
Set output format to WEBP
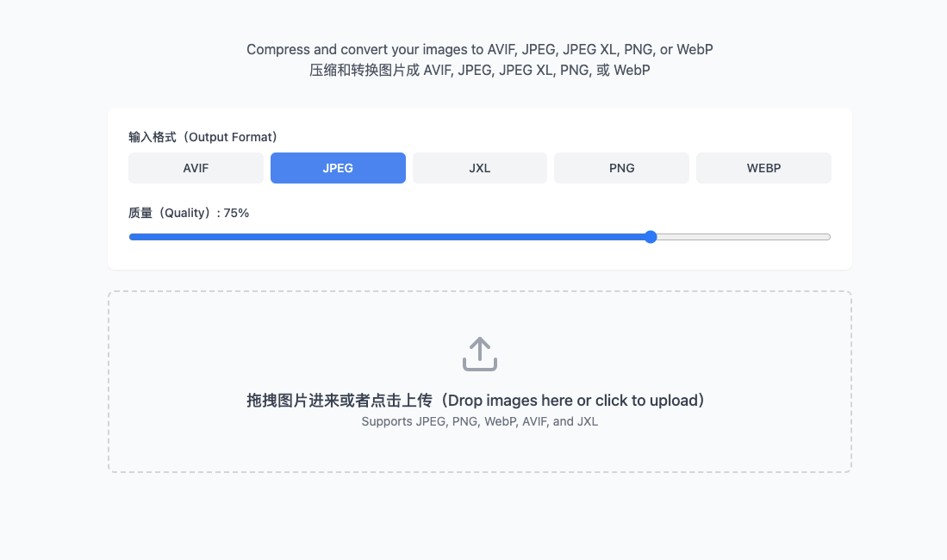coord(763,168)
